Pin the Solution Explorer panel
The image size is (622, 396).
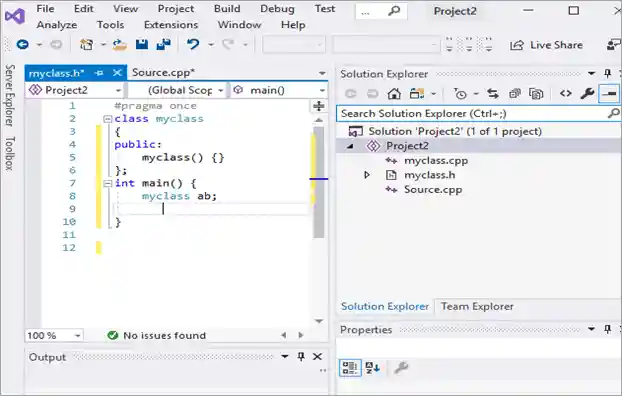pos(607,73)
